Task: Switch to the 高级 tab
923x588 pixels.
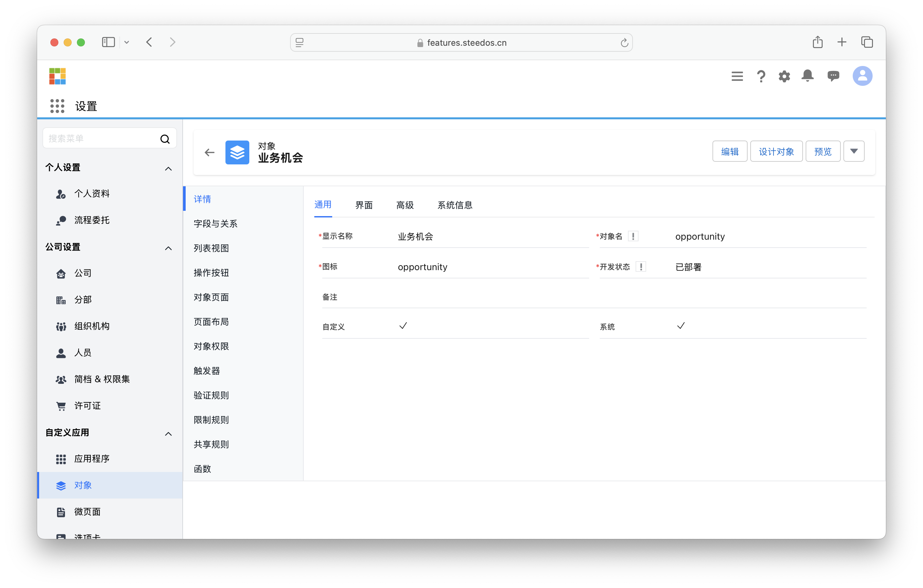Action: [x=405, y=205]
